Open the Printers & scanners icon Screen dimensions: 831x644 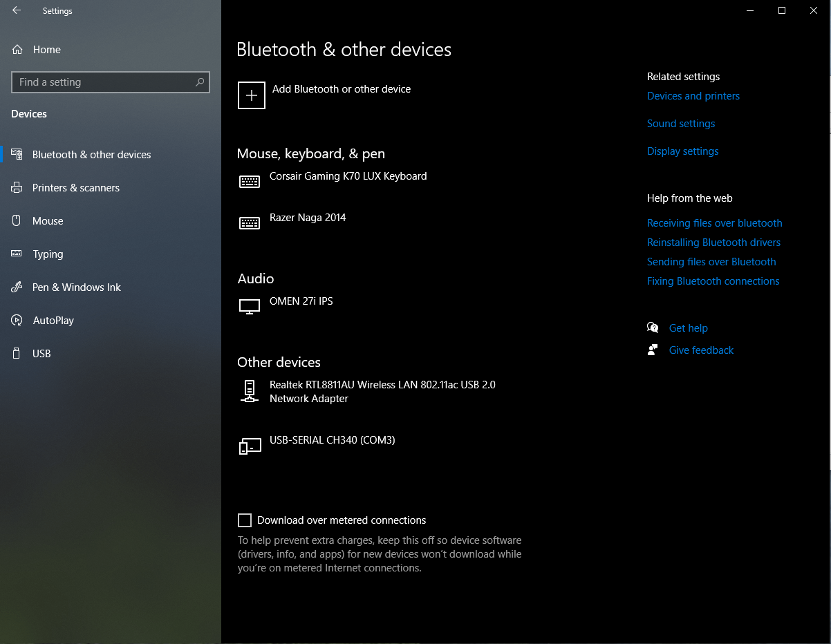pos(19,187)
